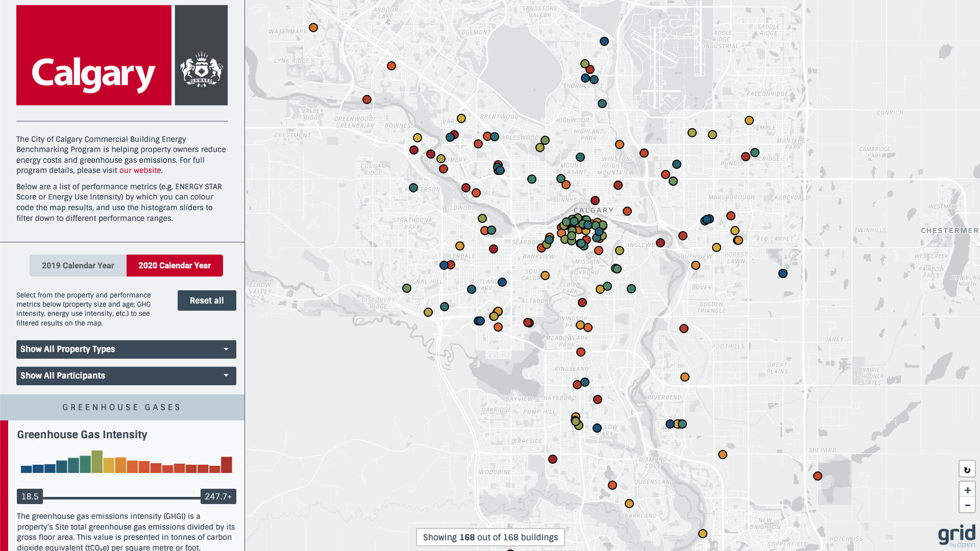Click the grid by open logo

coord(956,536)
